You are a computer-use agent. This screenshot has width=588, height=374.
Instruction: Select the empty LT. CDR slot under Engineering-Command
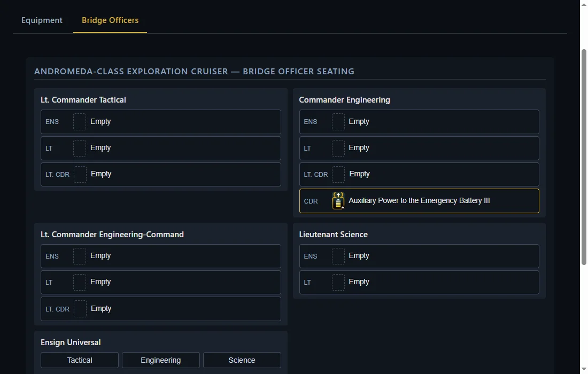click(160, 309)
